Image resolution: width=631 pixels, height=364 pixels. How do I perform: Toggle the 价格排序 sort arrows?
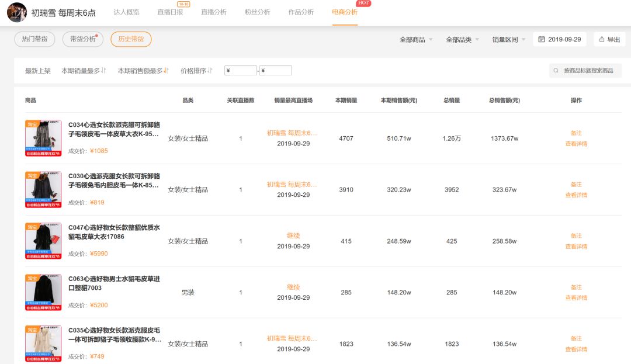click(208, 70)
